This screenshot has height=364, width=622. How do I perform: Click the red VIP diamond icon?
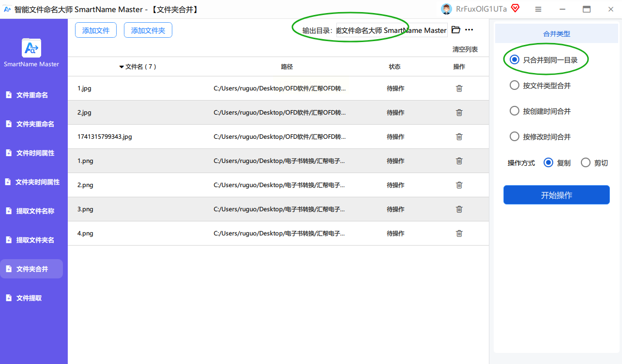(516, 8)
